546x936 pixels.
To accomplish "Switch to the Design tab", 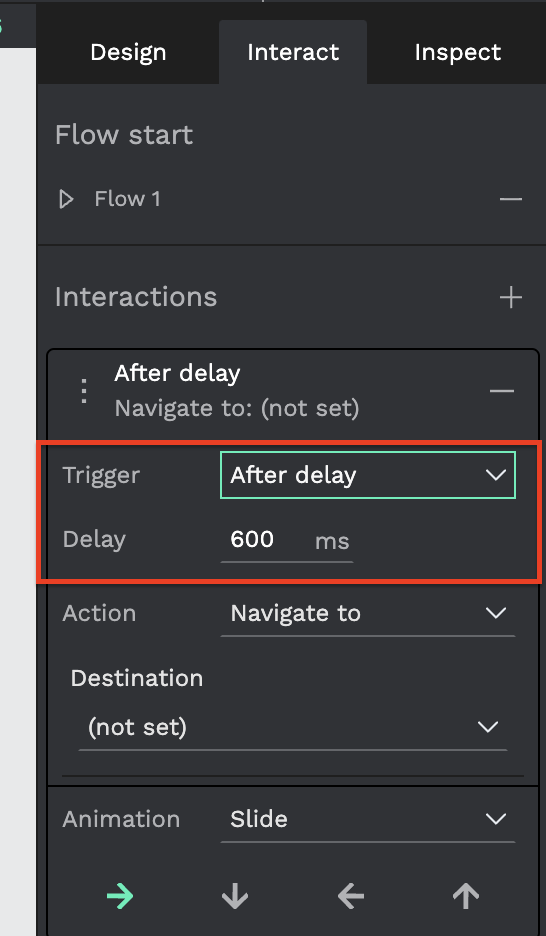I will click(x=128, y=53).
